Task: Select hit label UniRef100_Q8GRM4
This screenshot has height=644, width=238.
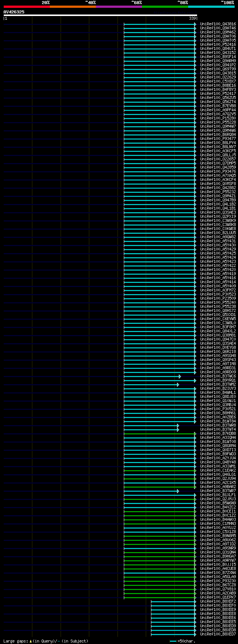Action: [218, 446]
